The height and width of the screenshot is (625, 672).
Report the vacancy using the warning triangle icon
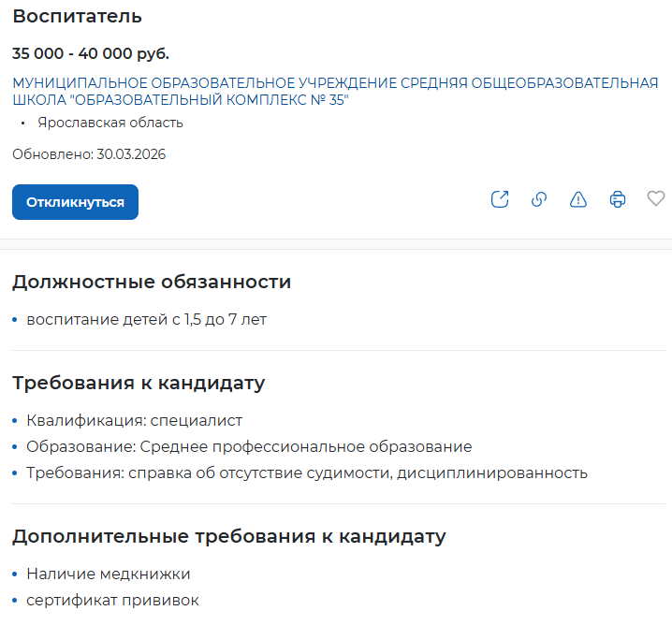578,199
